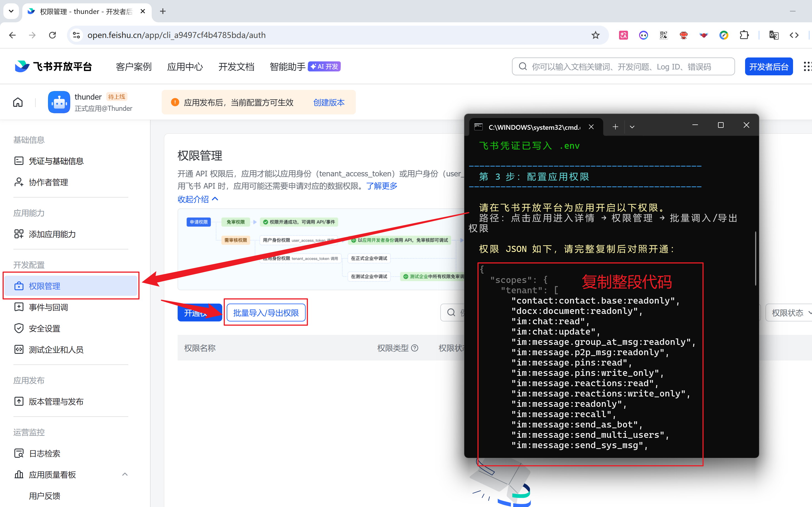812x507 pixels.
Task: Open terminal new tab dropdown chevron
Action: pos(632,127)
